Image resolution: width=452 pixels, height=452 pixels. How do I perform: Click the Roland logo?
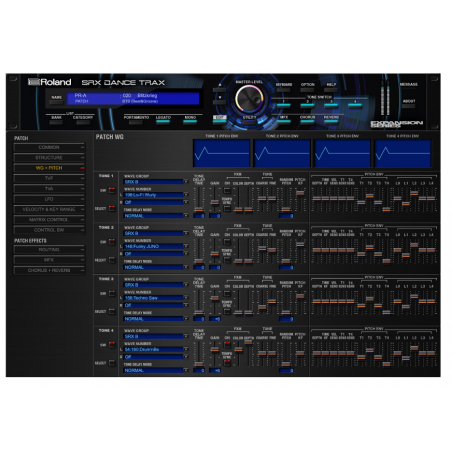click(50, 82)
